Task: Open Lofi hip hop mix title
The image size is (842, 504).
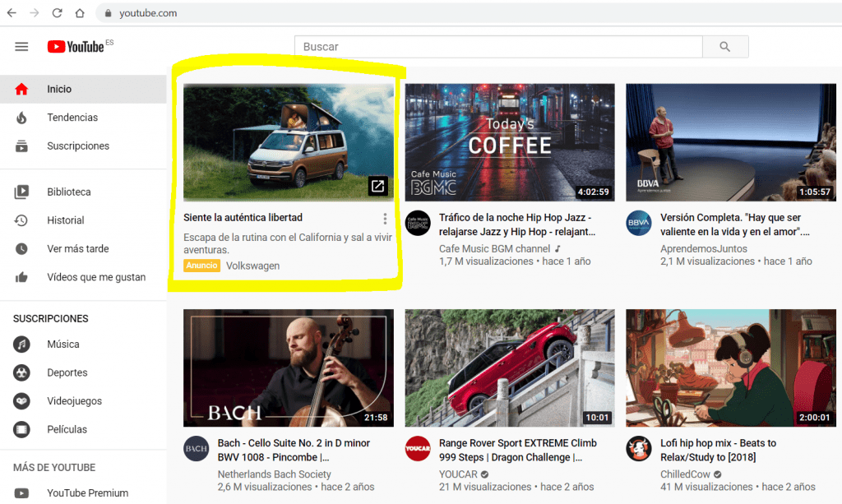Action: pos(718,450)
